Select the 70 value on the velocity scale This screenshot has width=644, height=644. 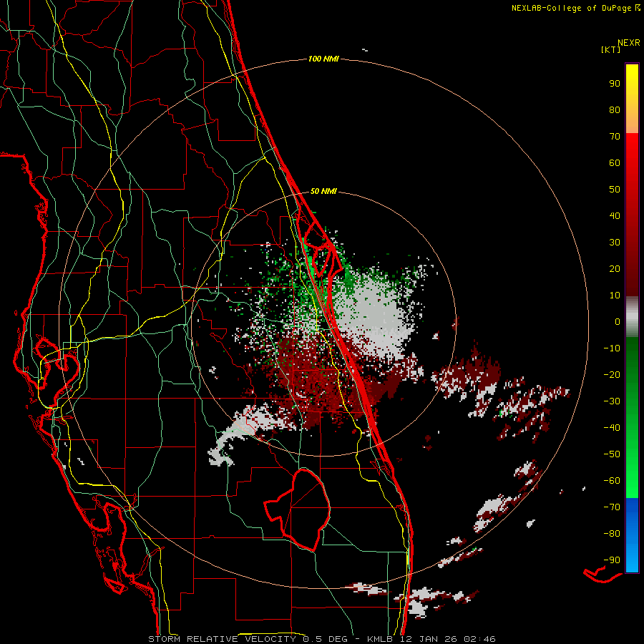pyautogui.click(x=615, y=137)
